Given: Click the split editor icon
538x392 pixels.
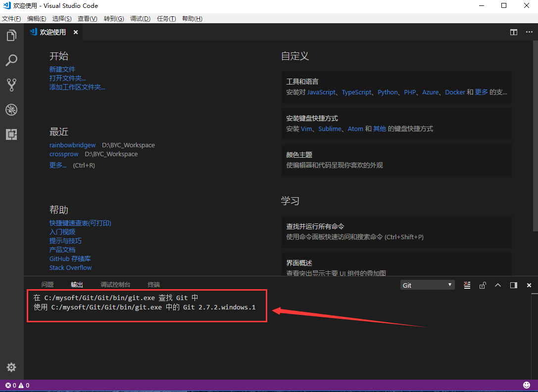Looking at the screenshot, I should [x=514, y=32].
